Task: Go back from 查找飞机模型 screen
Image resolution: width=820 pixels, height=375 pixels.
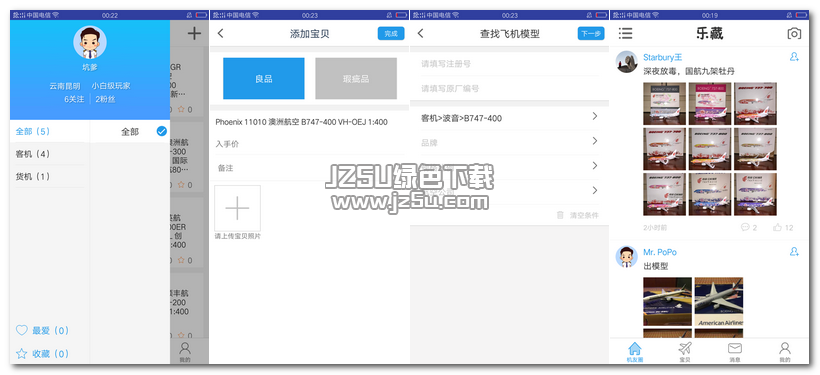Action: tap(420, 33)
